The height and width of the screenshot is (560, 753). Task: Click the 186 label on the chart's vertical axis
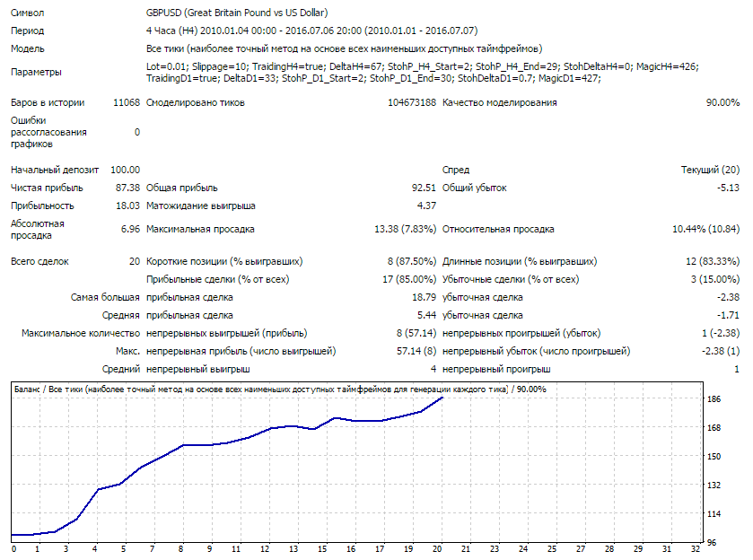click(x=714, y=399)
